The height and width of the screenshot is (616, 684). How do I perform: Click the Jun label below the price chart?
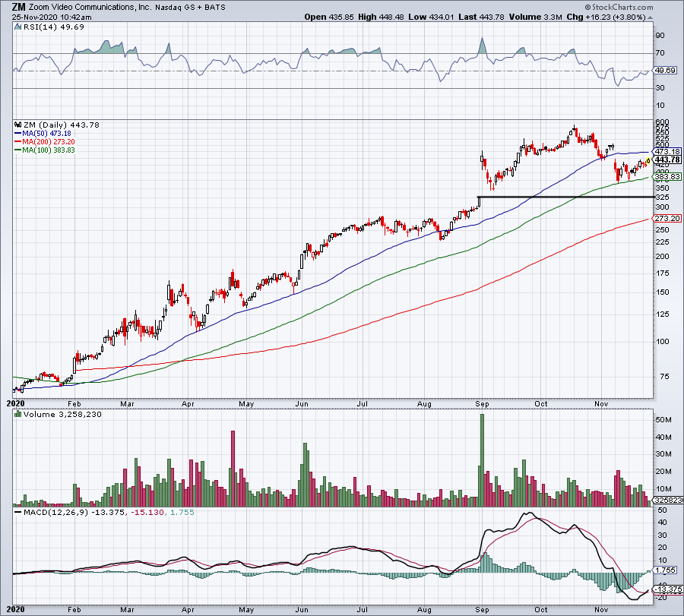click(x=302, y=404)
